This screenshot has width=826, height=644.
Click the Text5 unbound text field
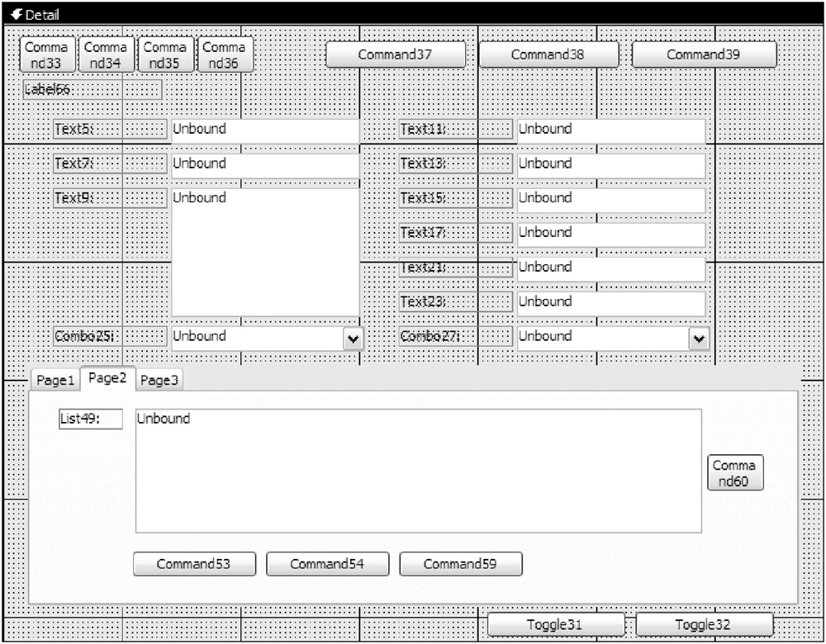point(264,130)
